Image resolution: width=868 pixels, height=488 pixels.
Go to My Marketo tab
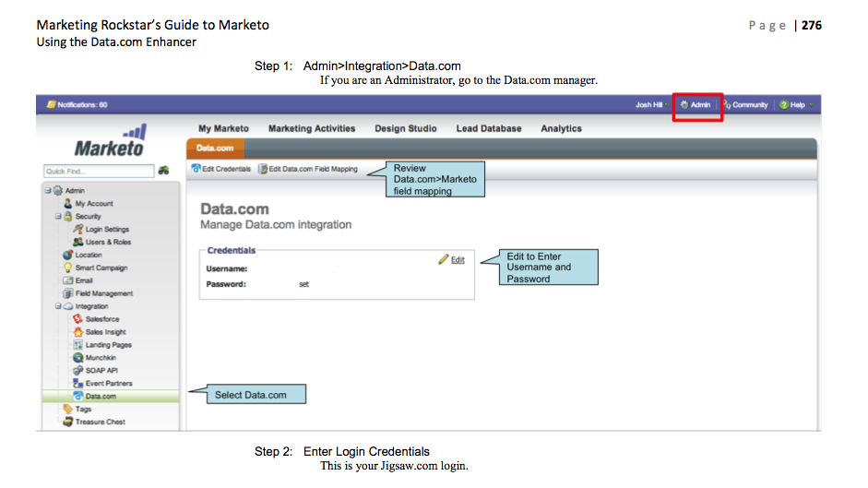[x=223, y=128]
